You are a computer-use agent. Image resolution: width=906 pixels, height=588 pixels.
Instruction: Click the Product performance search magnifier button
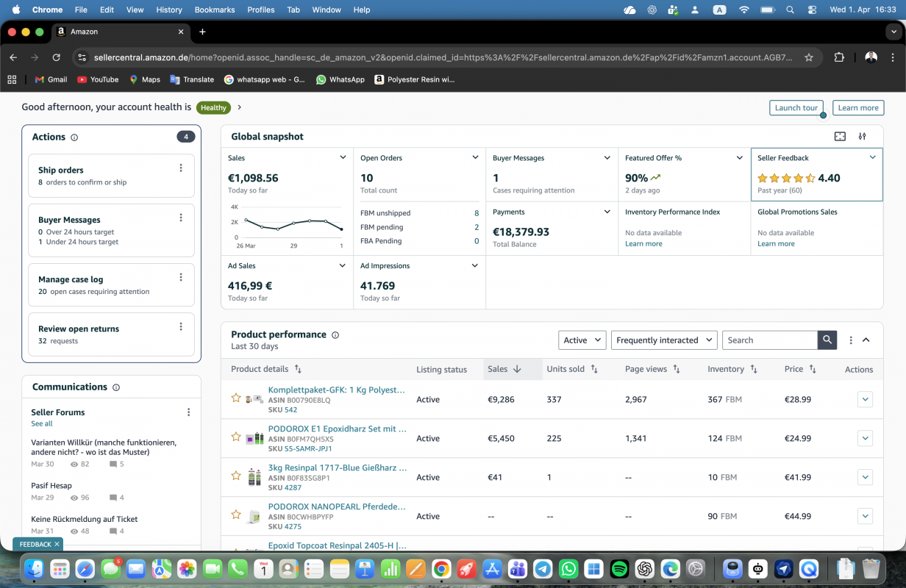tap(827, 340)
